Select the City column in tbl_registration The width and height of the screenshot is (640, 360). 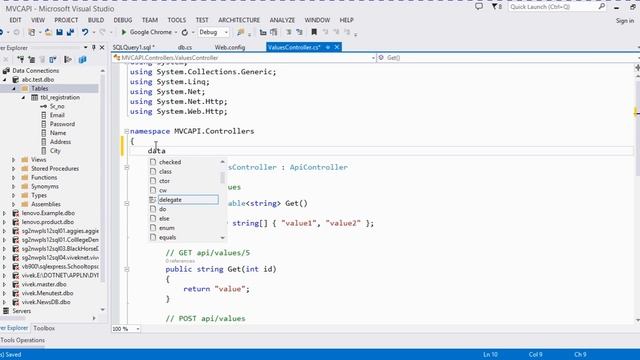click(55, 151)
